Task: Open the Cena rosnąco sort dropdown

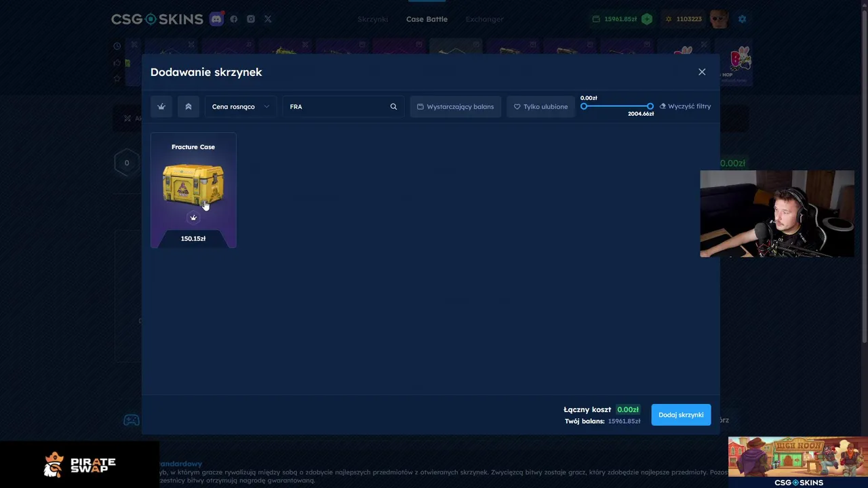Action: pos(241,106)
